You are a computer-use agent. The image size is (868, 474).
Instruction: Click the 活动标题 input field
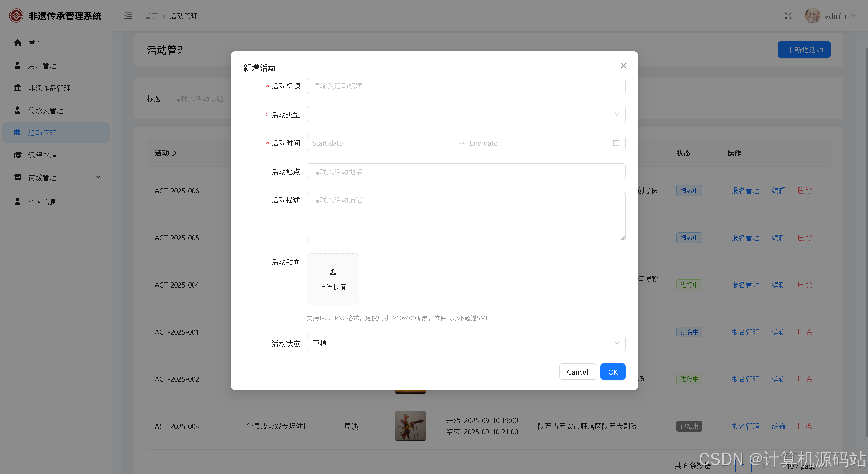pyautogui.click(x=466, y=86)
